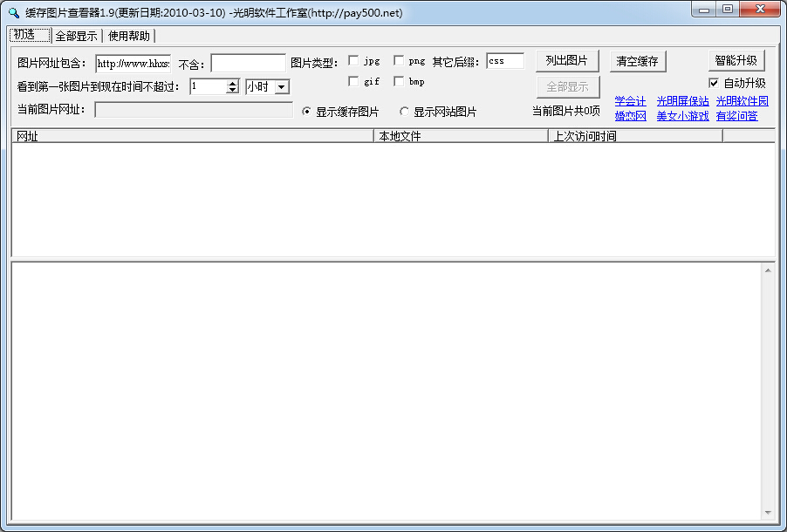Viewport: 787px width, 532px height.
Task: Select the 显示网站图片 radio button
Action: pyautogui.click(x=405, y=112)
